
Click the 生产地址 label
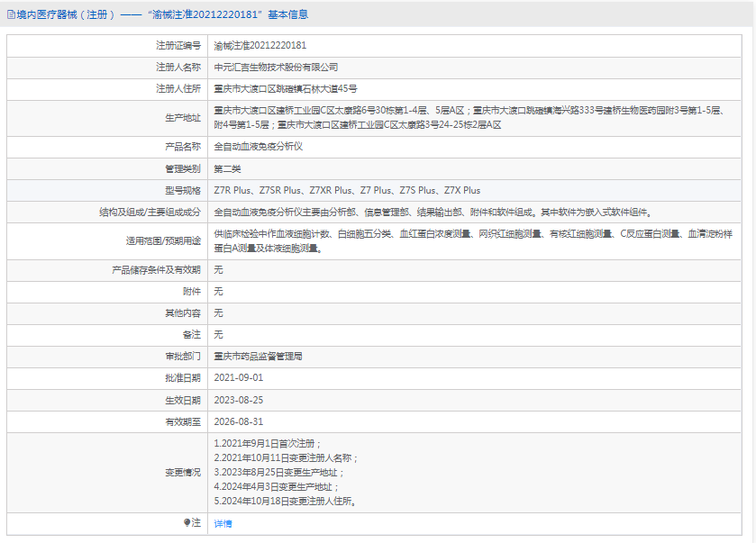click(183, 118)
